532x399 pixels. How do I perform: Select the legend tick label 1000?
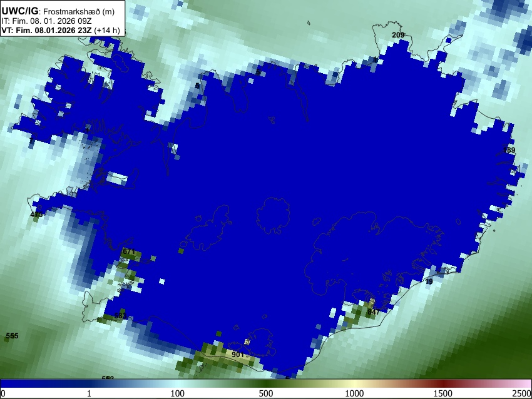coord(354,393)
